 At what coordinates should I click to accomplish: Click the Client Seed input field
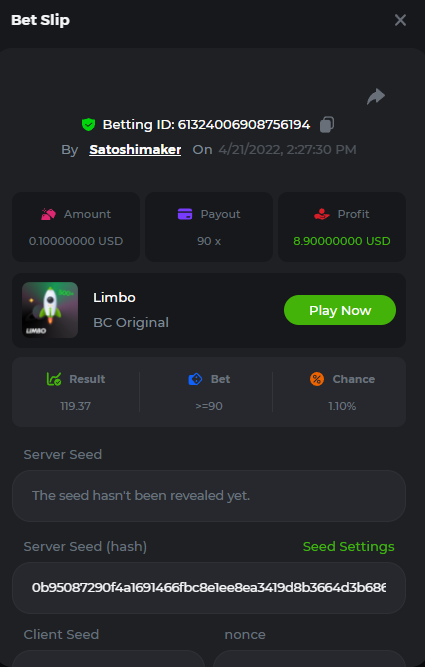coord(109,658)
